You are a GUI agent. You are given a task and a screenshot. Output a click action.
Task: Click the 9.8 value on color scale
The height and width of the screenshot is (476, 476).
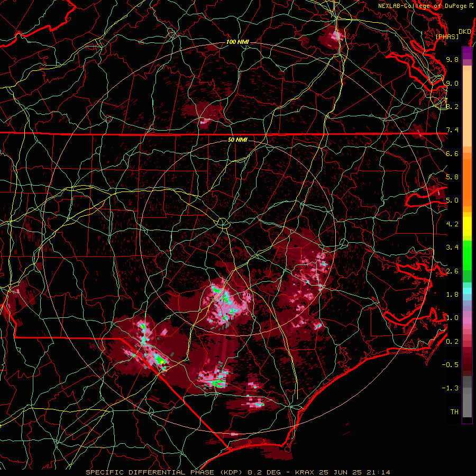point(452,59)
